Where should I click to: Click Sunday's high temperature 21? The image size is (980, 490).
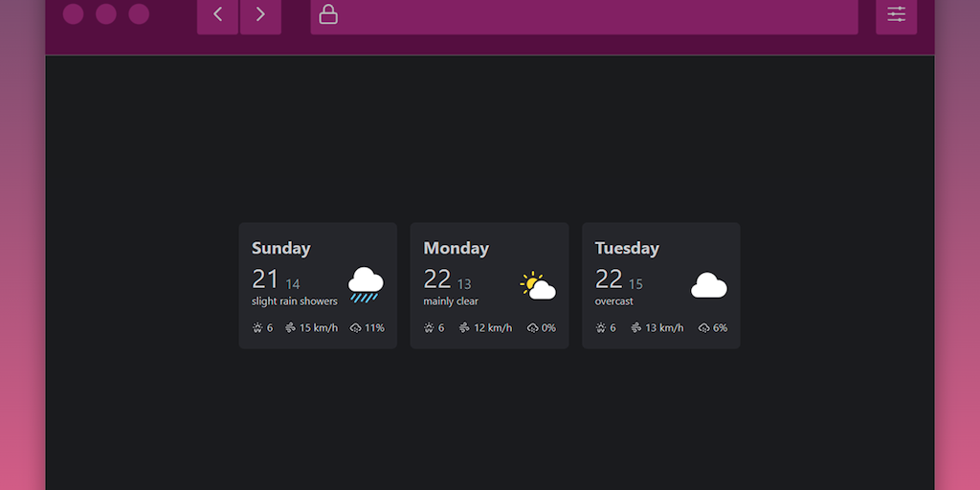click(x=265, y=278)
